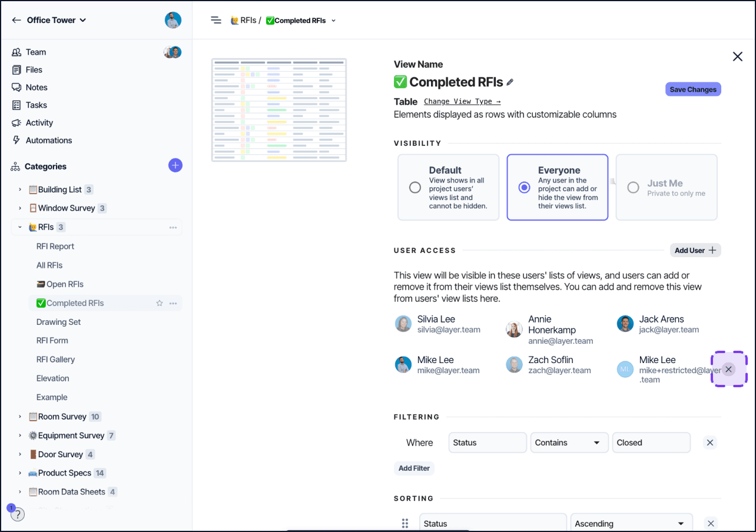Image resolution: width=756 pixels, height=532 pixels.
Task: Click the ML avatar of mike+restricted user
Action: click(625, 369)
